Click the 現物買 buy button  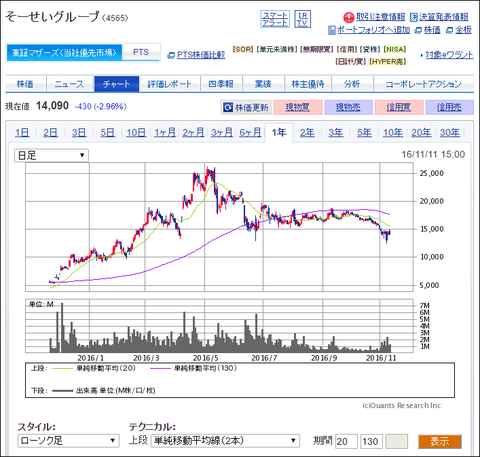(298, 107)
